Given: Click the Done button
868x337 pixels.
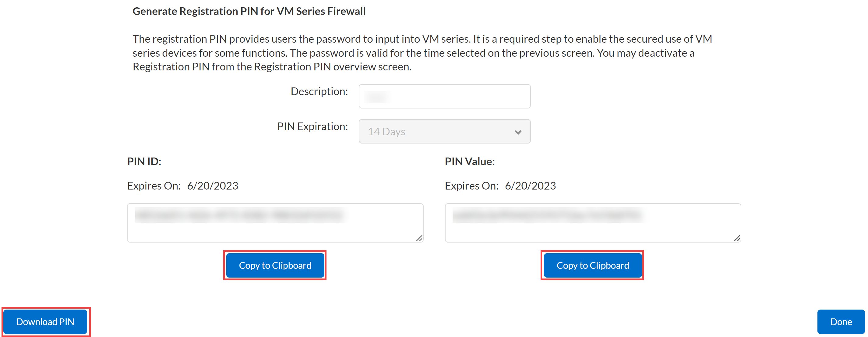Looking at the screenshot, I should [841, 322].
